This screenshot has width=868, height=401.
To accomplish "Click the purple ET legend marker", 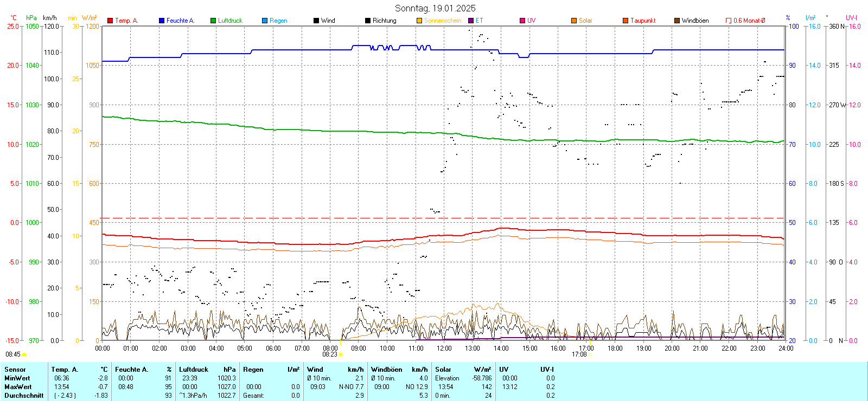I will point(471,21).
